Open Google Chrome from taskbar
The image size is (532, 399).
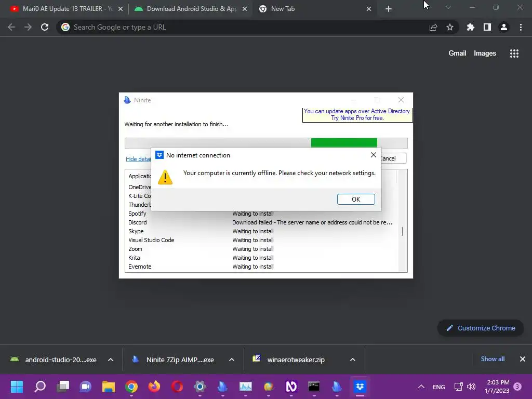click(x=131, y=387)
